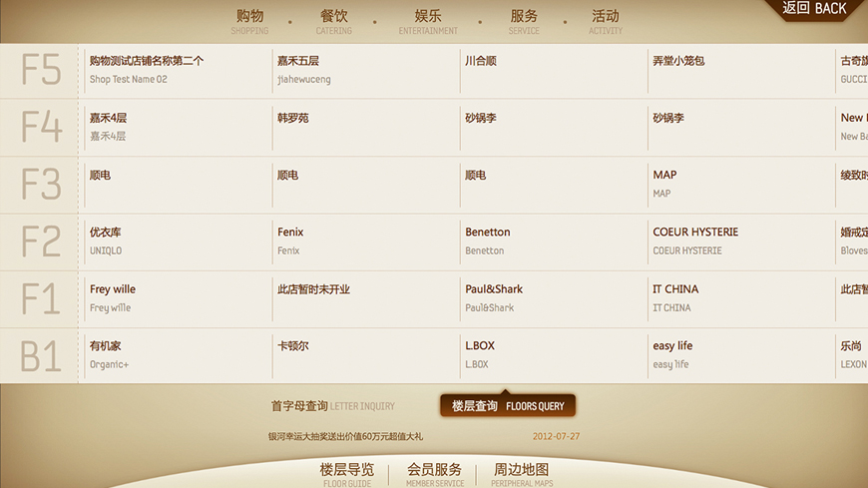
Task: Open the 活动 ACTIVITY category tab
Action: pyautogui.click(x=605, y=22)
